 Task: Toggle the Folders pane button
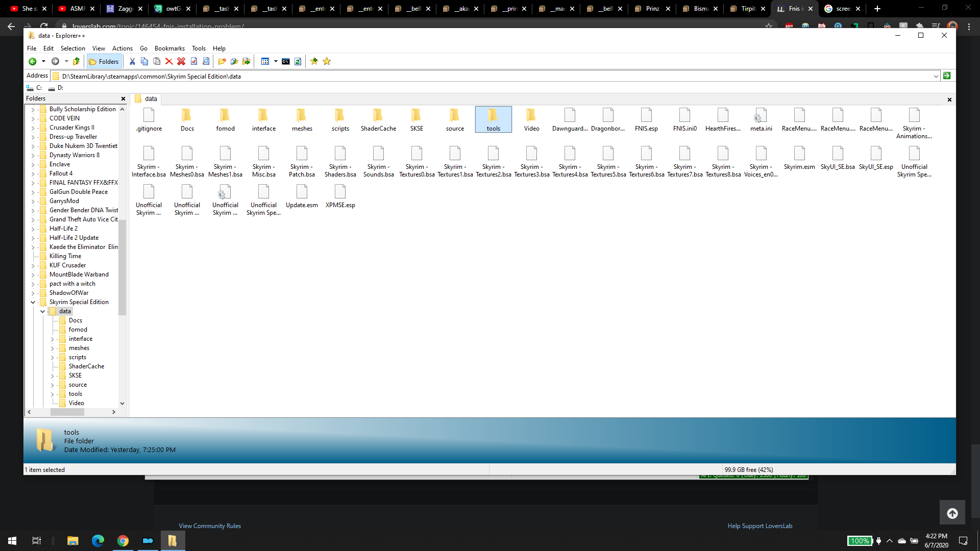tap(104, 62)
